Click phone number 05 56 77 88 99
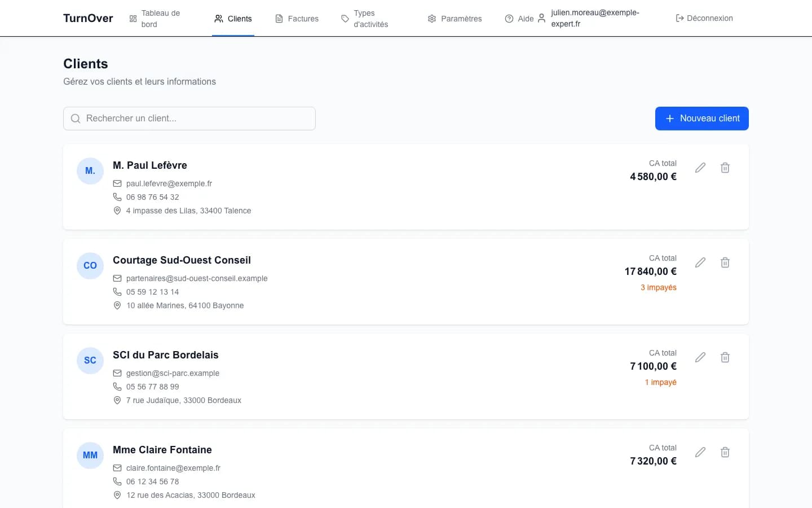Image resolution: width=812 pixels, height=508 pixels. (153, 387)
